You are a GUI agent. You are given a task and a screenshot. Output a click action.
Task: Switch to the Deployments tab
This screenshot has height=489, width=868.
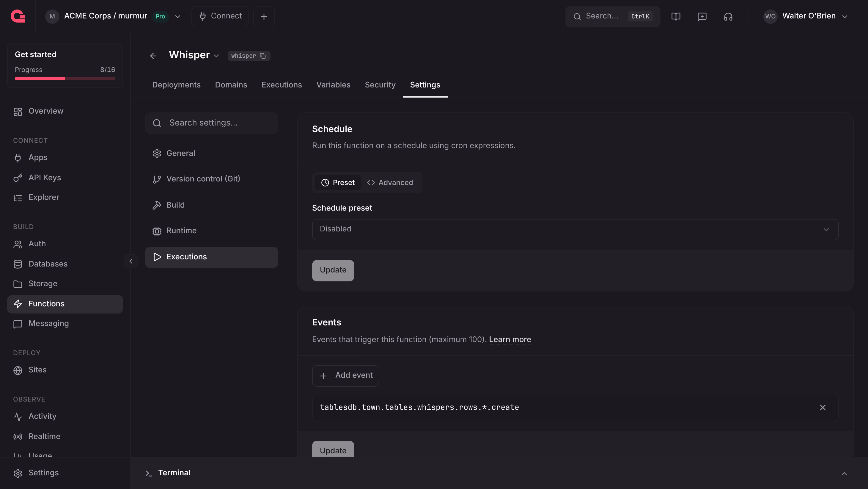click(x=176, y=85)
